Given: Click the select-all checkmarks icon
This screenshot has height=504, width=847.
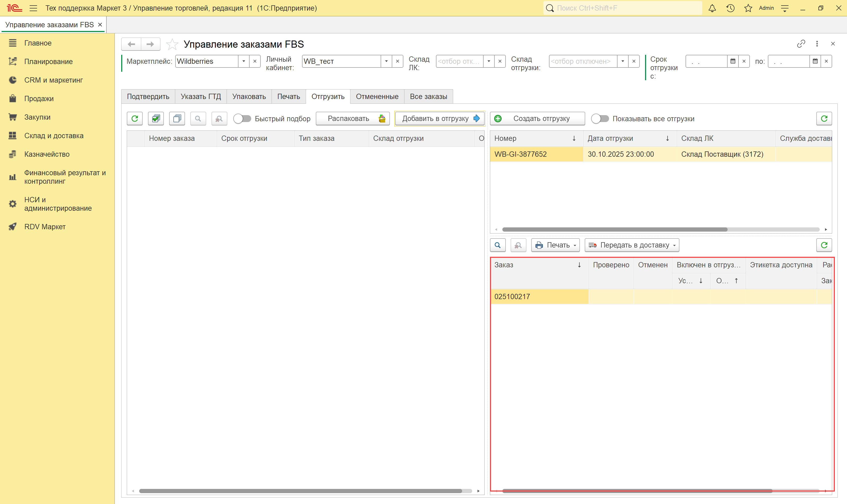Looking at the screenshot, I should coord(156,119).
